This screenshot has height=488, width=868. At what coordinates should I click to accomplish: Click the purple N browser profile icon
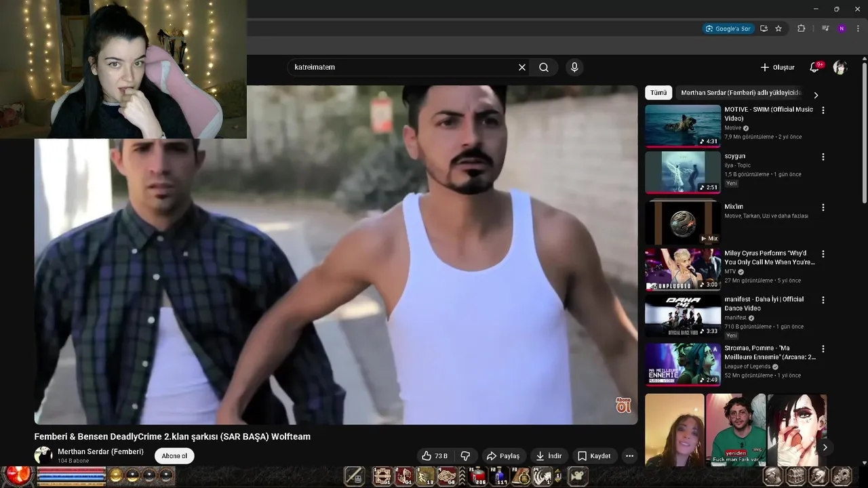click(842, 28)
